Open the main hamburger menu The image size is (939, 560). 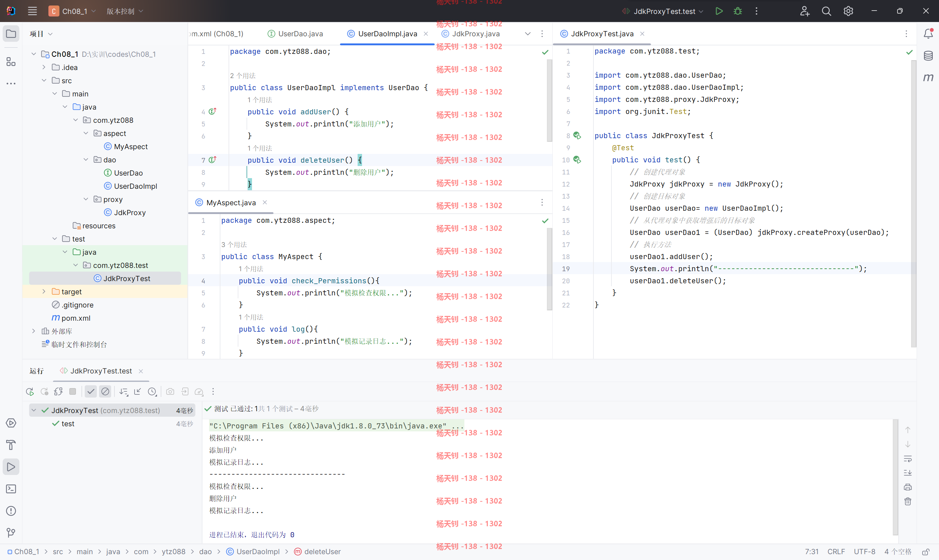[32, 11]
